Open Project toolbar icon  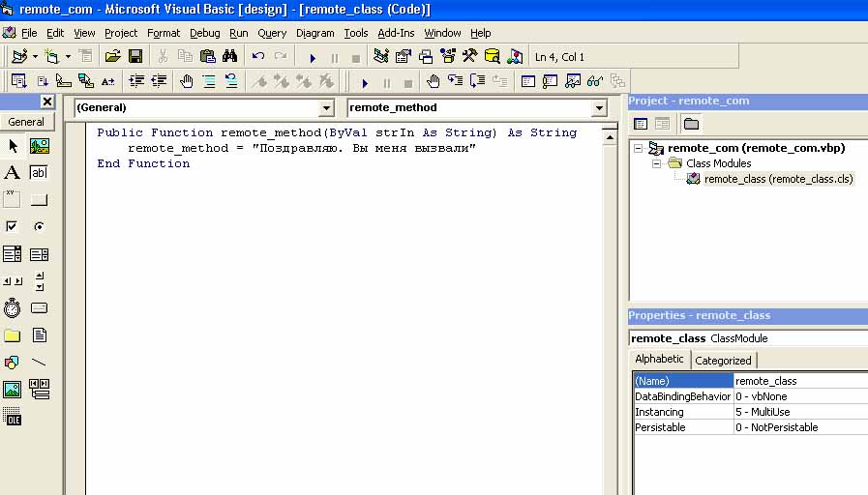pyautogui.click(x=112, y=56)
